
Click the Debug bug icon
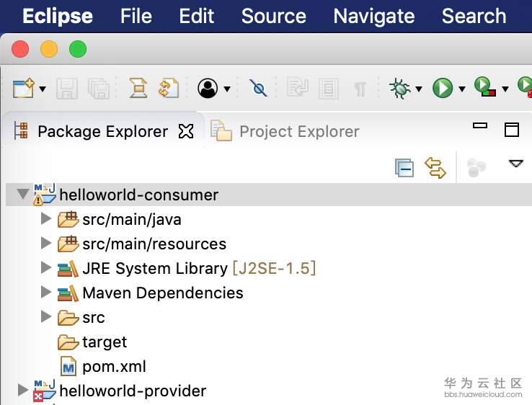coord(399,89)
